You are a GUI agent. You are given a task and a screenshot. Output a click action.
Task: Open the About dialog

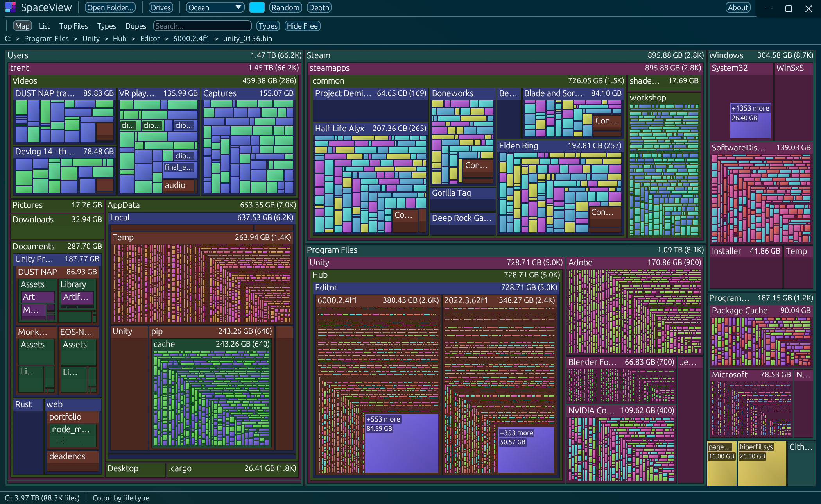click(x=738, y=7)
